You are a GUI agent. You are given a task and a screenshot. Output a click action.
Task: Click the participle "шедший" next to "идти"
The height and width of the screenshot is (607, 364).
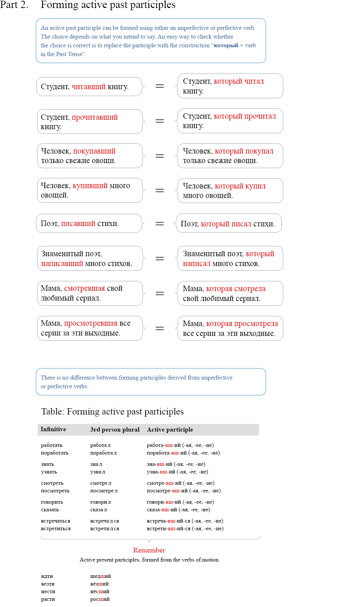(100, 576)
